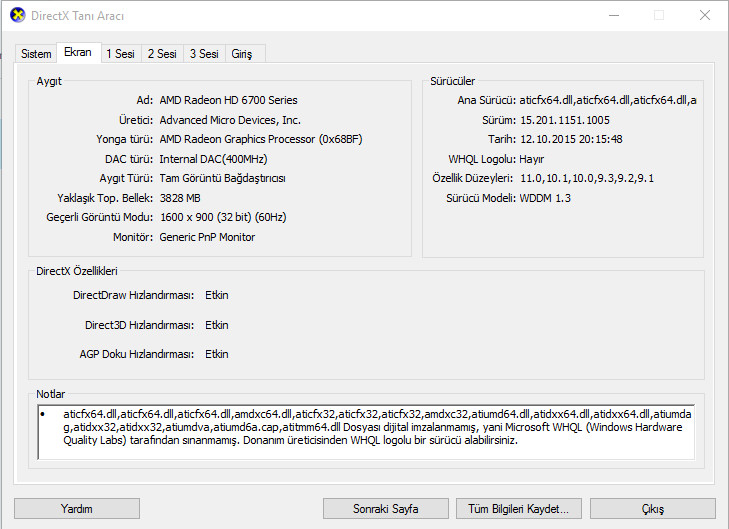The width and height of the screenshot is (729, 529).
Task: Click the Tam Görüntü Bağdaştırıcısı value
Action: click(x=222, y=178)
